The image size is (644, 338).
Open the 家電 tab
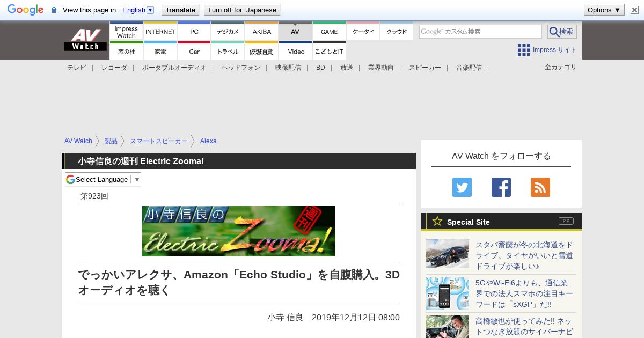(160, 51)
